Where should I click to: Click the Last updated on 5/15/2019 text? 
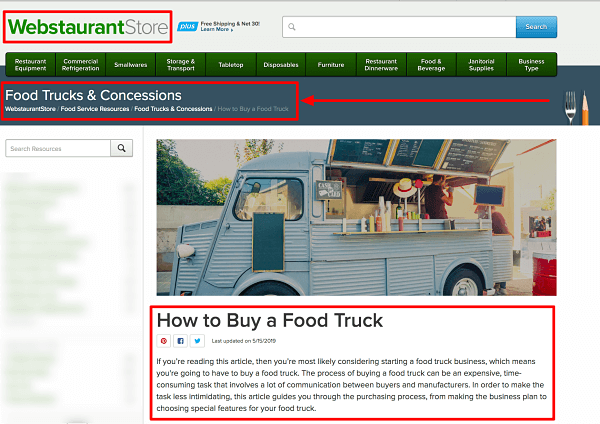pos(244,341)
